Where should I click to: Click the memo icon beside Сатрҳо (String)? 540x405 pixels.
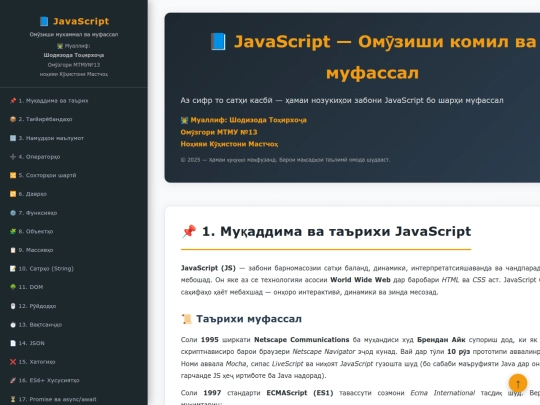click(13, 269)
